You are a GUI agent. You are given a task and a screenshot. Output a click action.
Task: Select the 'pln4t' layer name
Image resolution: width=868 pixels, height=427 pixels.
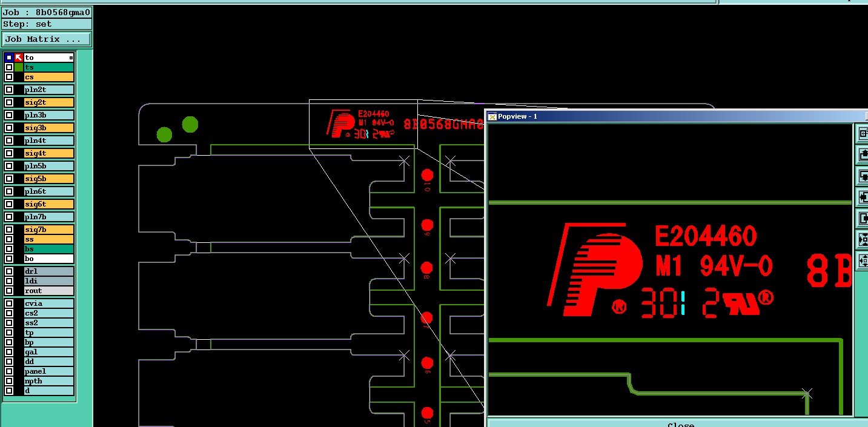(49, 141)
